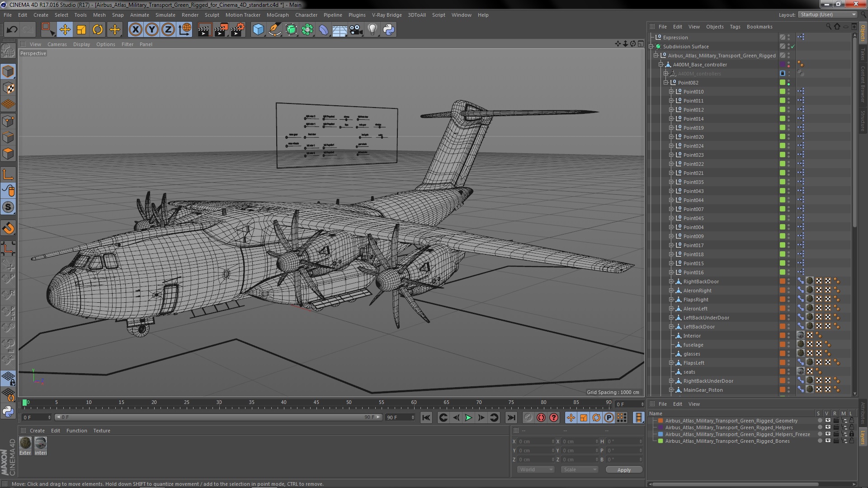Image resolution: width=868 pixels, height=488 pixels.
Task: Open the Array modeling objects icon
Action: [x=307, y=30]
